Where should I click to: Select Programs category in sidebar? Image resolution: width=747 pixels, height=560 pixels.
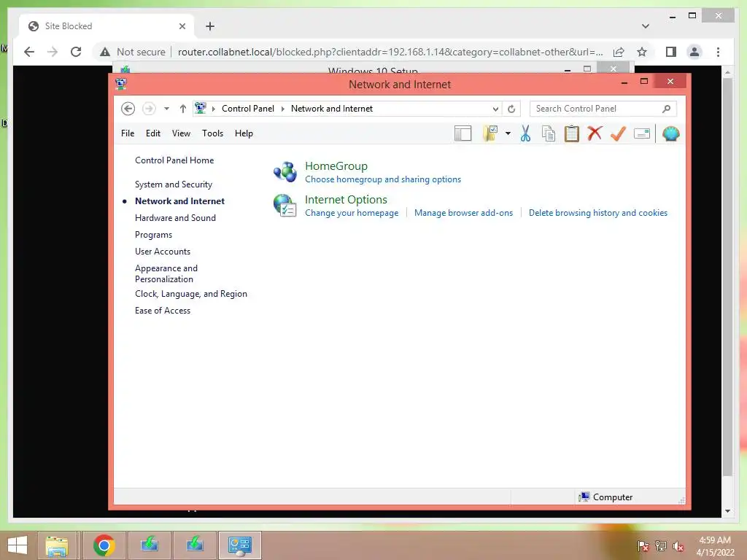(153, 235)
